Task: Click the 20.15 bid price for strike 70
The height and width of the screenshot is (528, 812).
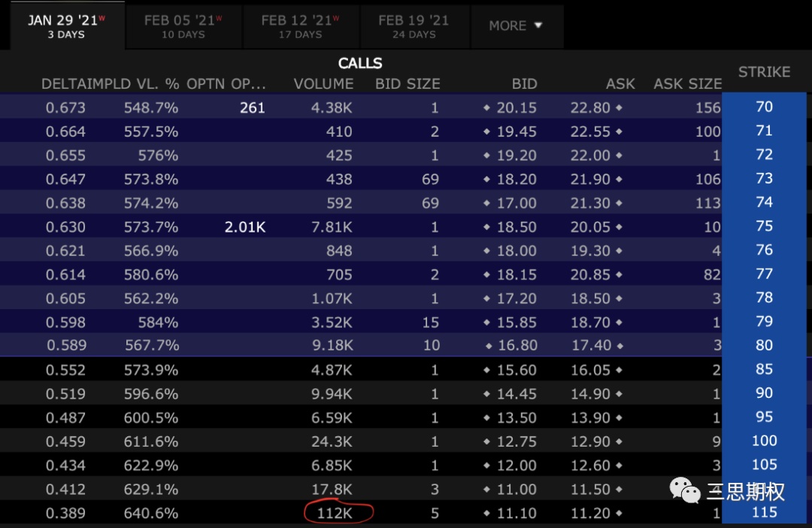Action: click(517, 108)
